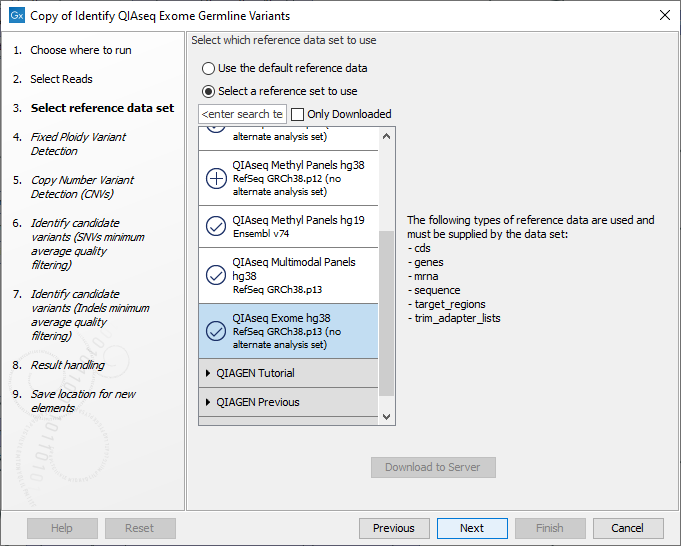Select the QIAseq Multimodal Panels hg38 entry

point(294,275)
